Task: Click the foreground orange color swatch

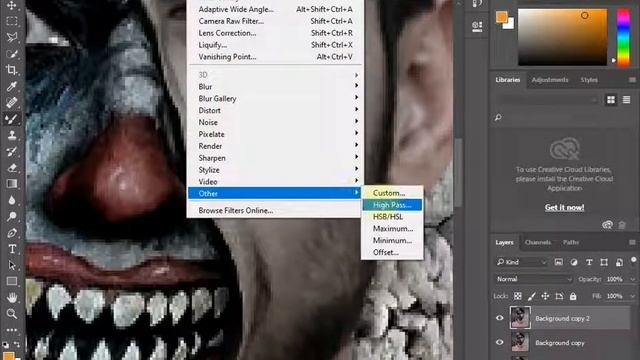Action: coord(501,17)
